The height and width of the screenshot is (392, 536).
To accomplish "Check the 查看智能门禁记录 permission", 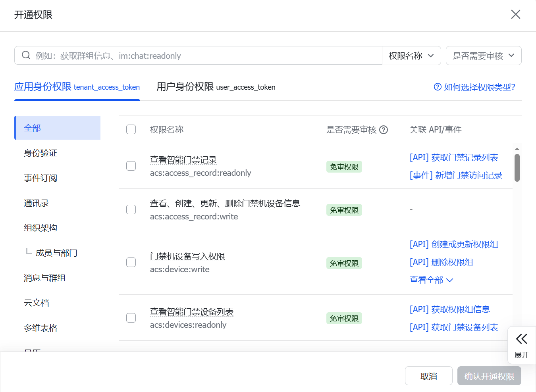I will pyautogui.click(x=131, y=166).
